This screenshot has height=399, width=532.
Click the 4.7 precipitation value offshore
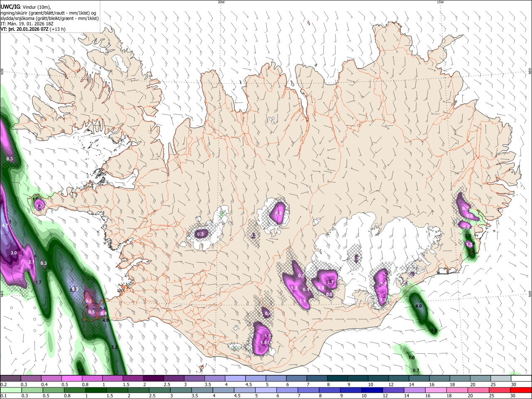(x=5, y=225)
